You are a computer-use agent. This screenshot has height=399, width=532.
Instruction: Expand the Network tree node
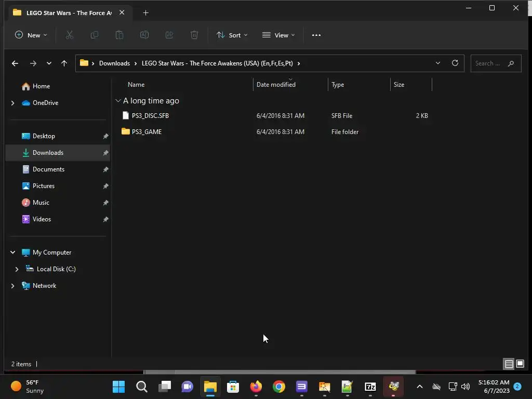tap(12, 286)
